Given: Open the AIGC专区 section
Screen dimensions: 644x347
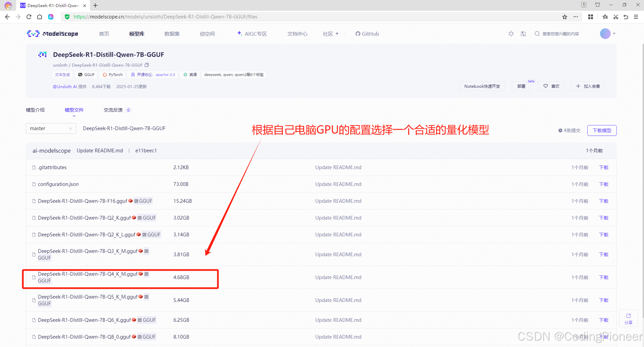Looking at the screenshot, I should tap(252, 34).
